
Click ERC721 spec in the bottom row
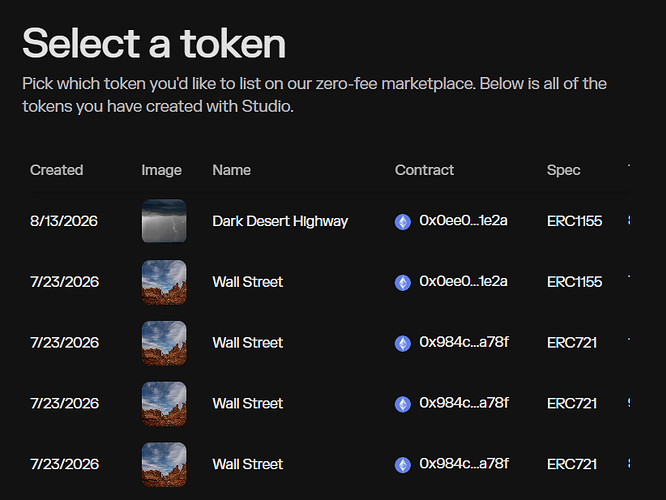pyautogui.click(x=572, y=464)
